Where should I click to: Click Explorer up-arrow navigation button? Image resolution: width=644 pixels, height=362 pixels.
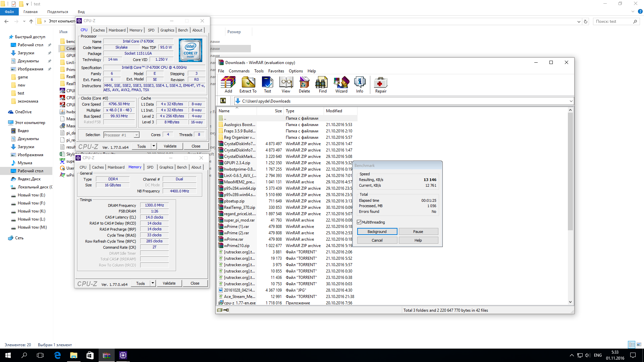pyautogui.click(x=31, y=21)
